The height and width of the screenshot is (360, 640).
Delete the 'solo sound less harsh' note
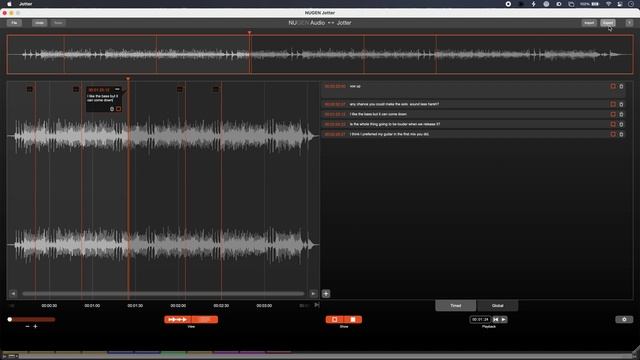click(x=621, y=104)
